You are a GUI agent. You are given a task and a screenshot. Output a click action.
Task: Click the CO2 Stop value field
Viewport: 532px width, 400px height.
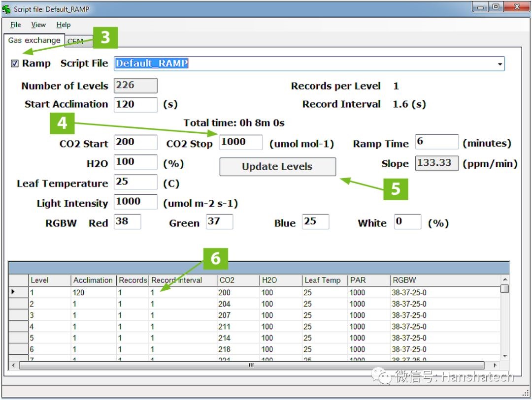coord(240,142)
